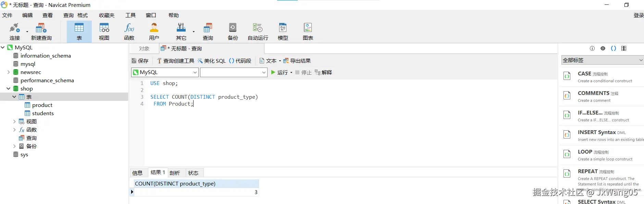Viewport: 644px width, 204px height.
Task: Click 登录 login link
Action: [639, 15]
